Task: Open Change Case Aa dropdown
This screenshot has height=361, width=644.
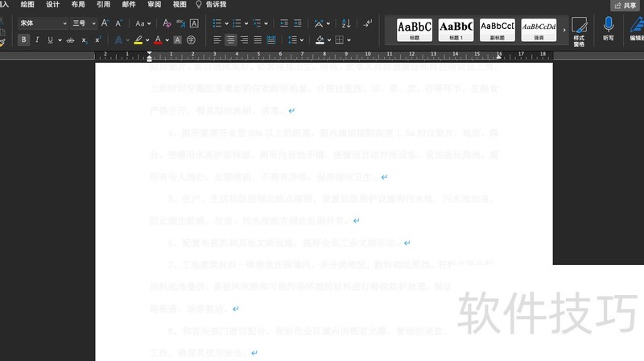Action: click(143, 23)
